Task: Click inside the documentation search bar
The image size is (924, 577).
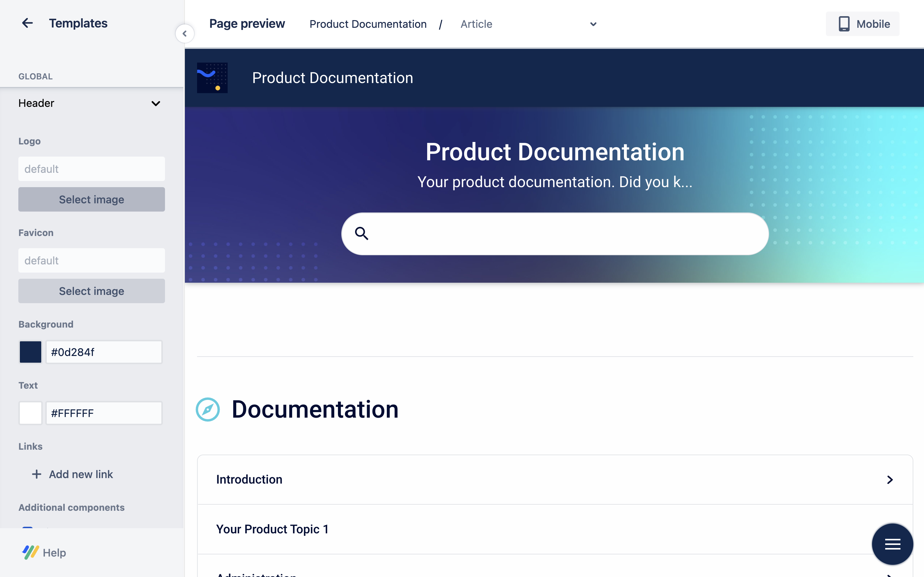Action: click(x=565, y=234)
